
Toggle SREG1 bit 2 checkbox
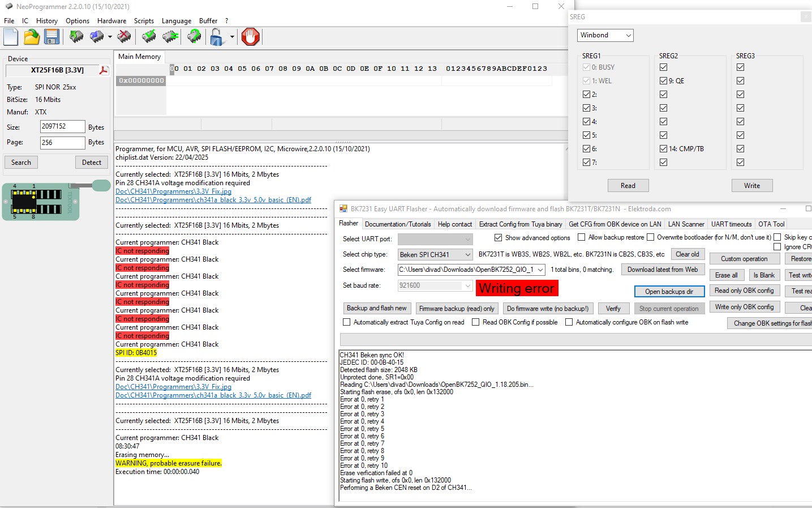[x=586, y=95]
